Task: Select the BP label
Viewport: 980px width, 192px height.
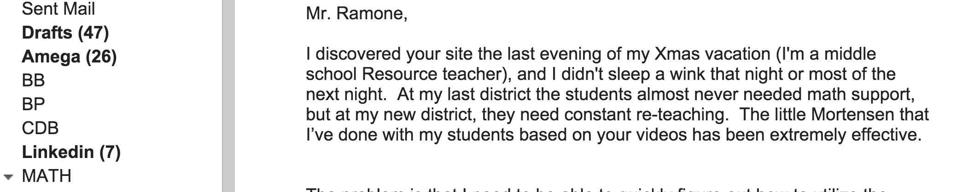Action: coord(33,104)
